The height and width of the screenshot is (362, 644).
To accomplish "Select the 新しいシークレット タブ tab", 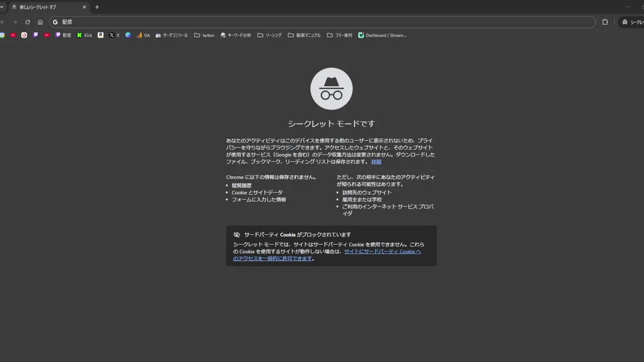I will point(49,7).
